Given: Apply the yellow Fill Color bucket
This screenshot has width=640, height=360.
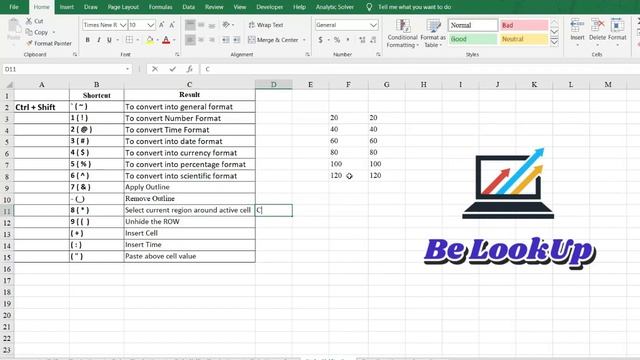Looking at the screenshot, I should tap(150, 40).
